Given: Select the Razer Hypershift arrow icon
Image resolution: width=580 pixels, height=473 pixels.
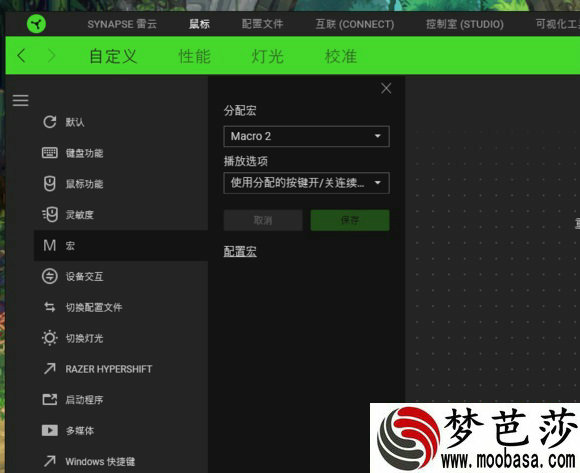Looking at the screenshot, I should (x=50, y=369).
